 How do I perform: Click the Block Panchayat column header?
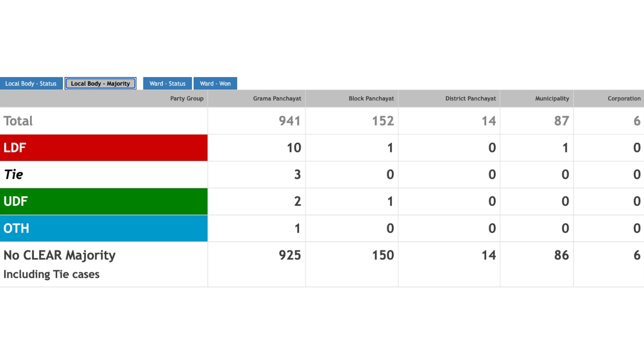click(x=371, y=99)
